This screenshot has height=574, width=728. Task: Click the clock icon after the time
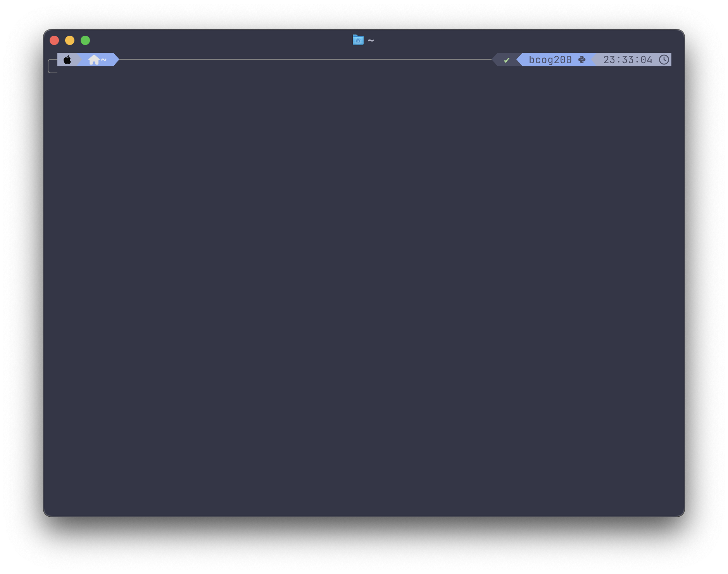664,60
